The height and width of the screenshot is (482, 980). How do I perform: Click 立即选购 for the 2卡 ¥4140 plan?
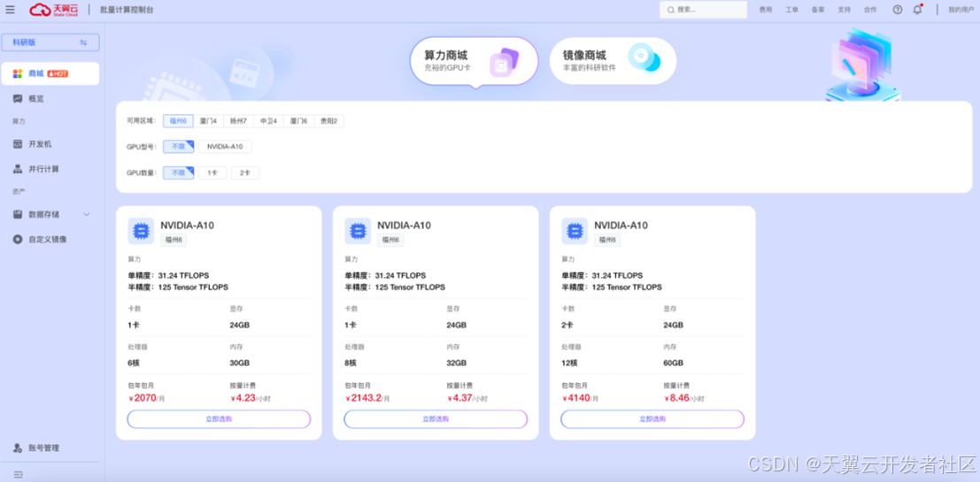coord(652,419)
